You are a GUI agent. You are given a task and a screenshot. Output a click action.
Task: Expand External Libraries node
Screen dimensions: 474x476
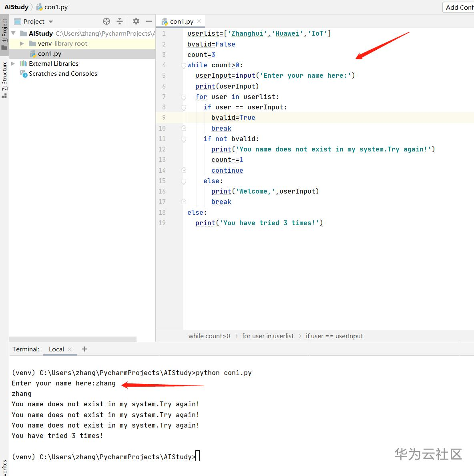coord(13,63)
